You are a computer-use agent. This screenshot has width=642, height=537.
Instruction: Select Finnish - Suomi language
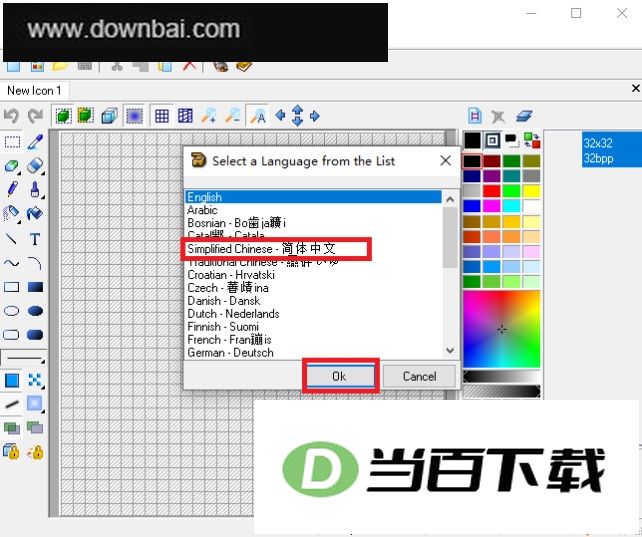pyautogui.click(x=313, y=327)
